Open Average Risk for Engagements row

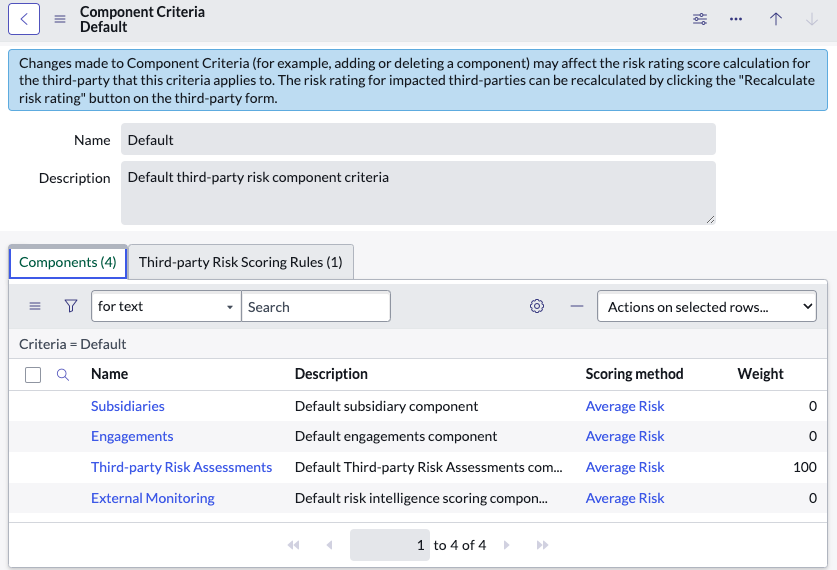625,437
